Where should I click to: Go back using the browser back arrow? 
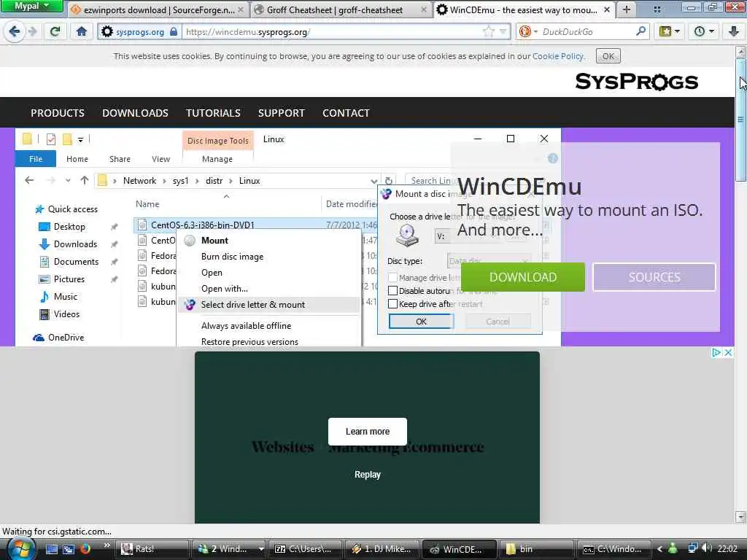point(15,32)
